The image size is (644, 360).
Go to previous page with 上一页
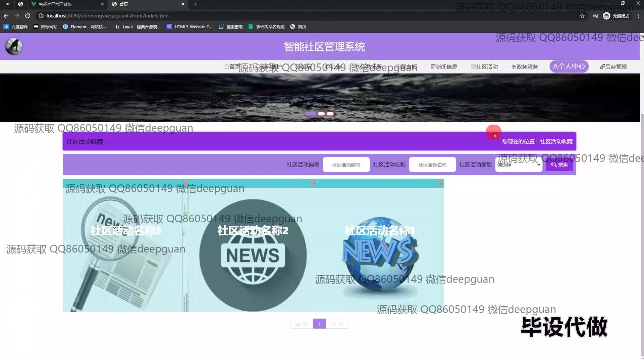coord(302,324)
